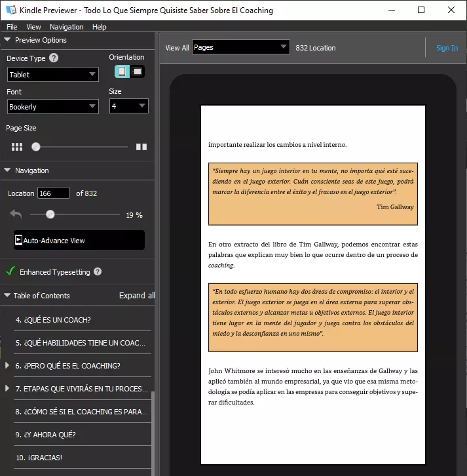Click the Location input field showing 166
This screenshot has width=467, height=476.
[54, 193]
